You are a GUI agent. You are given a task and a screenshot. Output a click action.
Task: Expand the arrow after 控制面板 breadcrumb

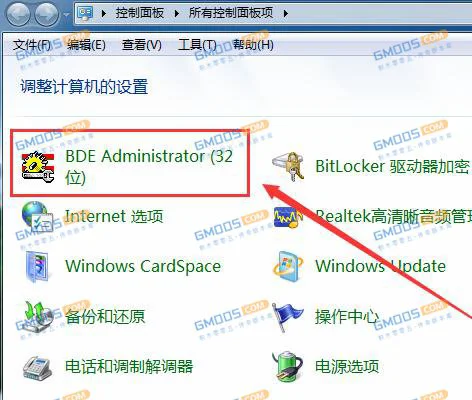click(177, 13)
